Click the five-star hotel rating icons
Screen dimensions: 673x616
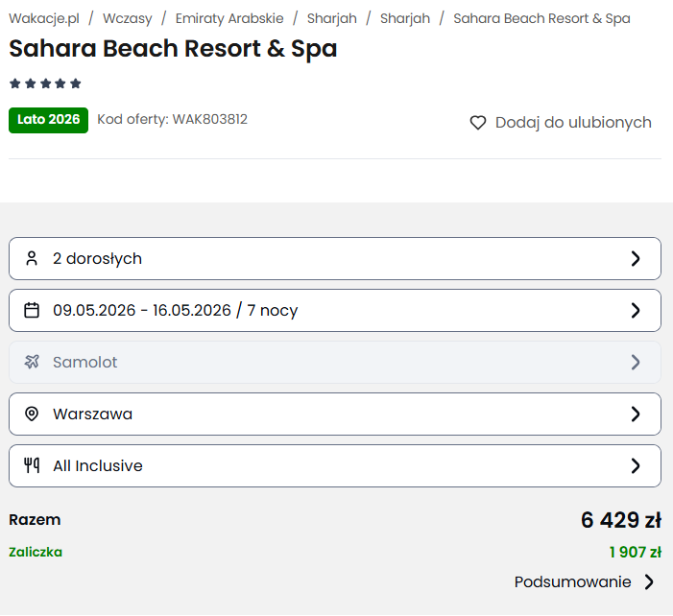point(45,83)
